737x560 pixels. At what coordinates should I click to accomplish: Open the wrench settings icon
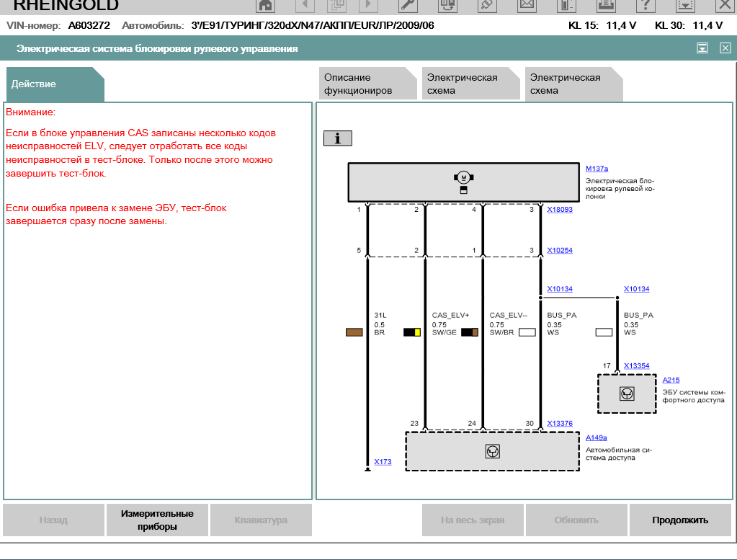point(407,5)
